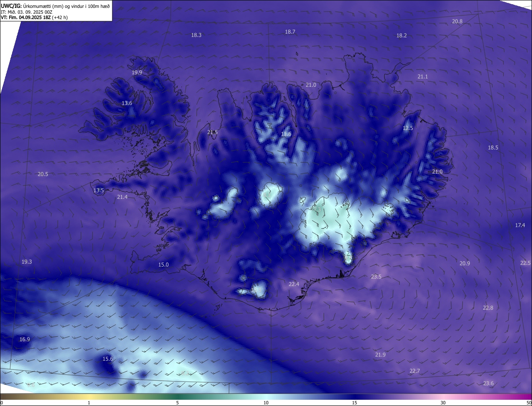The width and height of the screenshot is (532, 406).
Task: Click the 21.9 value label
Action: (380, 355)
